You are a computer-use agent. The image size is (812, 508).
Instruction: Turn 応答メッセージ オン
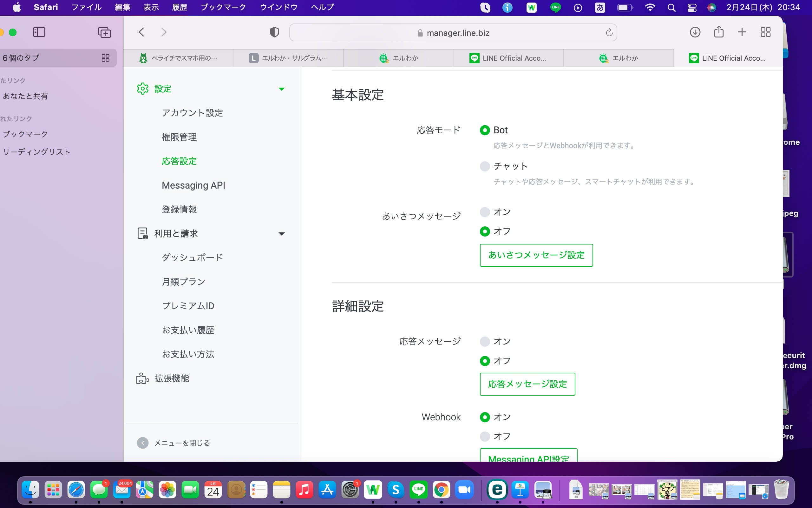point(485,341)
